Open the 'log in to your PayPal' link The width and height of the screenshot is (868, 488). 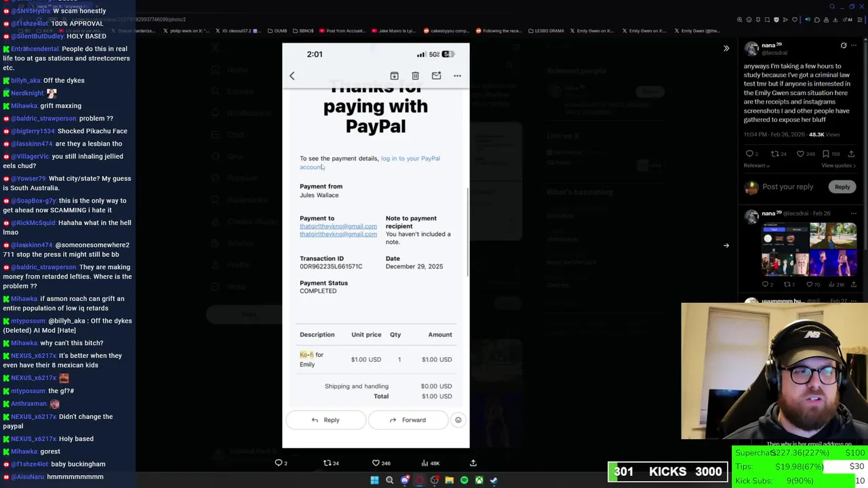click(x=410, y=159)
